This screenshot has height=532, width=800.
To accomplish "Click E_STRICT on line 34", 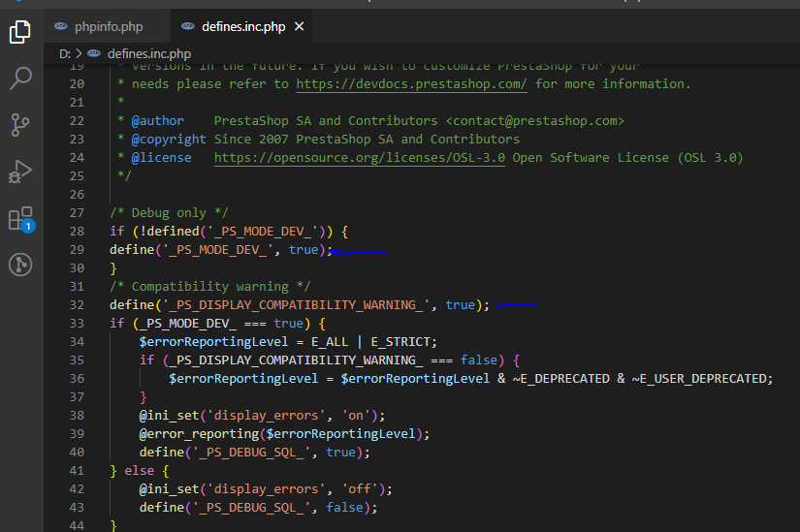I will 400,342.
